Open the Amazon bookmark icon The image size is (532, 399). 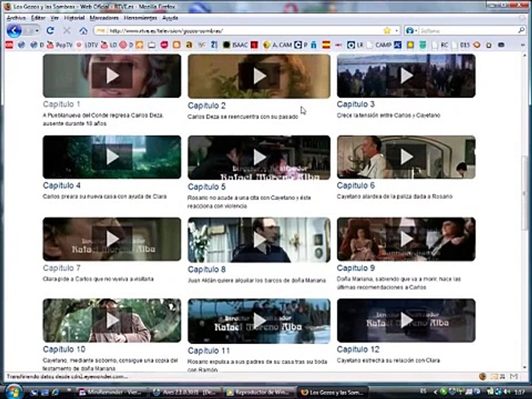point(189,45)
